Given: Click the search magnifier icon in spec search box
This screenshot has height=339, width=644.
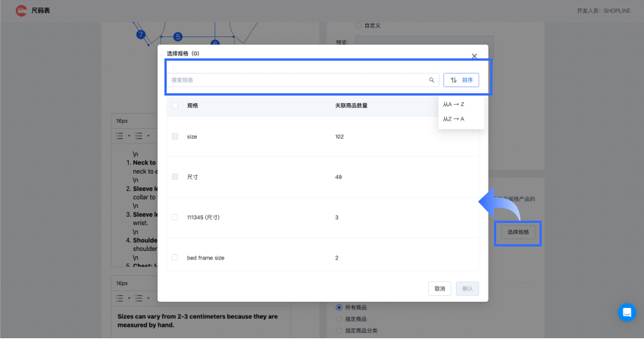Looking at the screenshot, I should coord(431,80).
